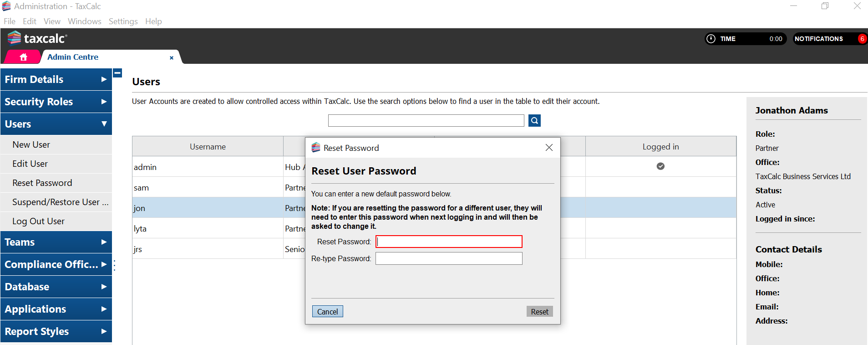Click admin's logged in check mark

point(660,166)
